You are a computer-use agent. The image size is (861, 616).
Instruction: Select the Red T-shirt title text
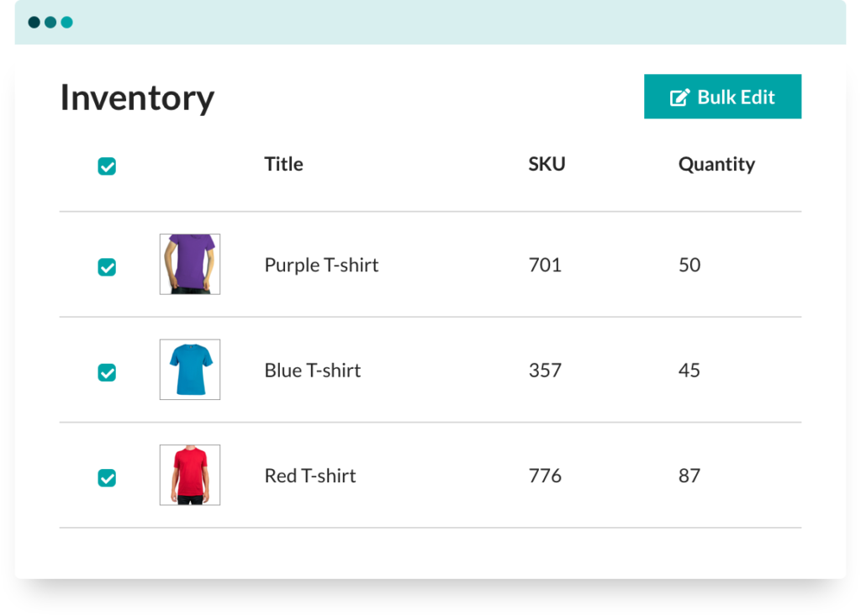click(310, 476)
